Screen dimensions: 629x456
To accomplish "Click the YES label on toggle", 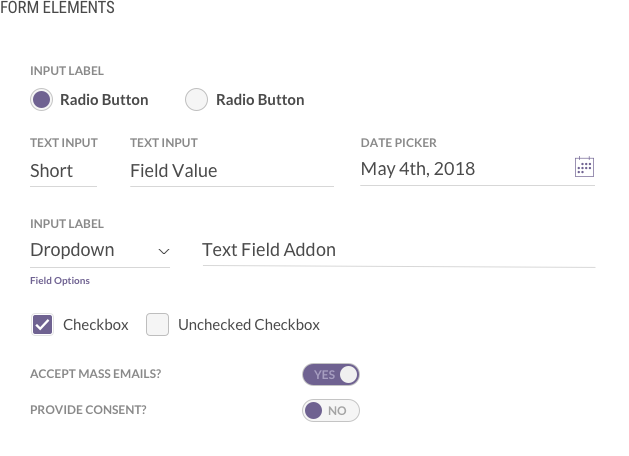I will [323, 375].
